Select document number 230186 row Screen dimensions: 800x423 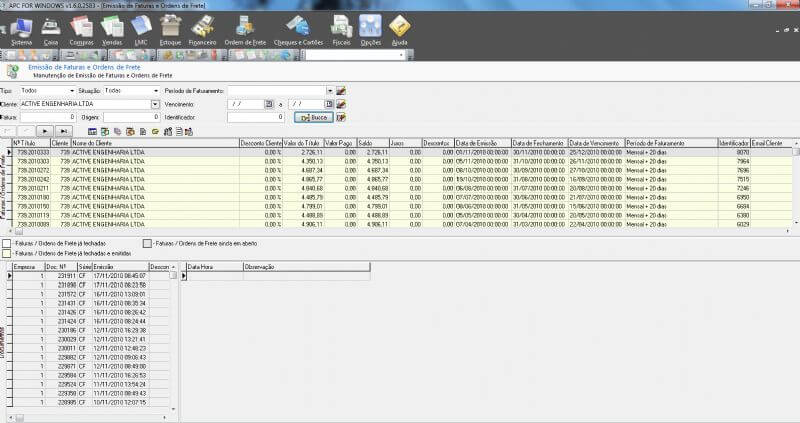[x=91, y=330]
